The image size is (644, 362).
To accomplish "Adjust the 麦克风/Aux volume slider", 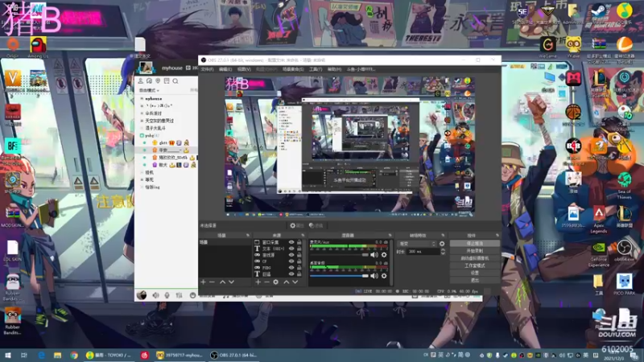I will pyautogui.click(x=339, y=255).
